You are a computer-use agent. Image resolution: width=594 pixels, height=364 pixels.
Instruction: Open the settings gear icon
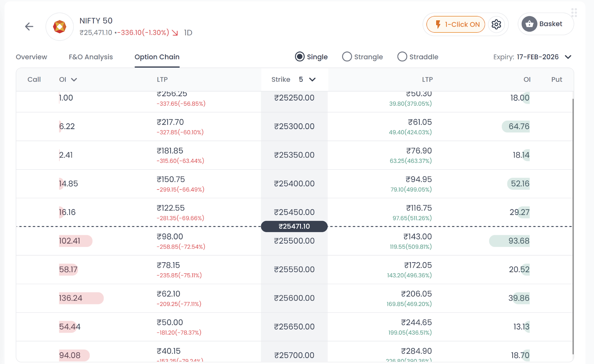pyautogui.click(x=496, y=24)
